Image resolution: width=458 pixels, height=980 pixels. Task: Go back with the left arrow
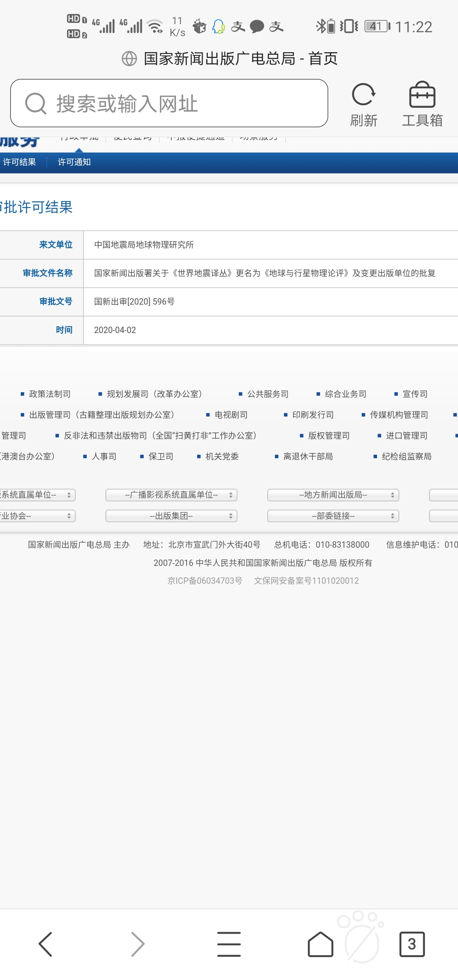(45, 944)
